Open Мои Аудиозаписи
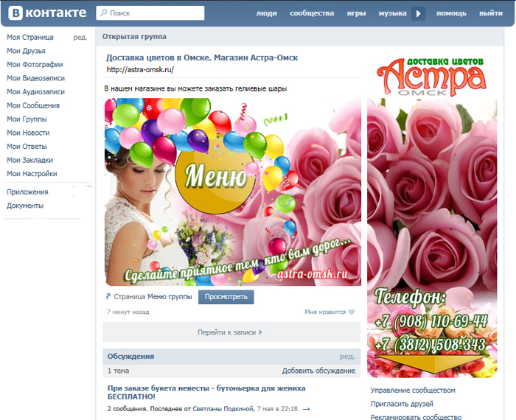Screen dimensions: 516x420 pos(35,92)
